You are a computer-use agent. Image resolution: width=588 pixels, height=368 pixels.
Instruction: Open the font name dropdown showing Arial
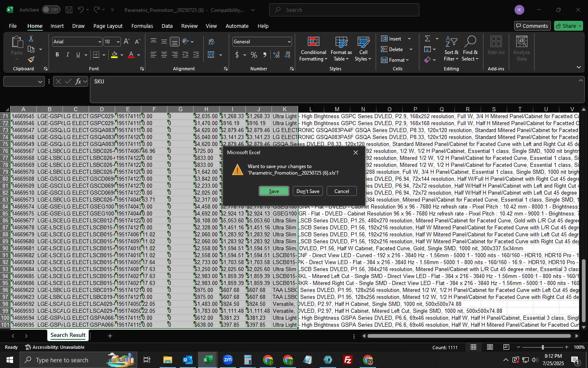click(x=99, y=42)
